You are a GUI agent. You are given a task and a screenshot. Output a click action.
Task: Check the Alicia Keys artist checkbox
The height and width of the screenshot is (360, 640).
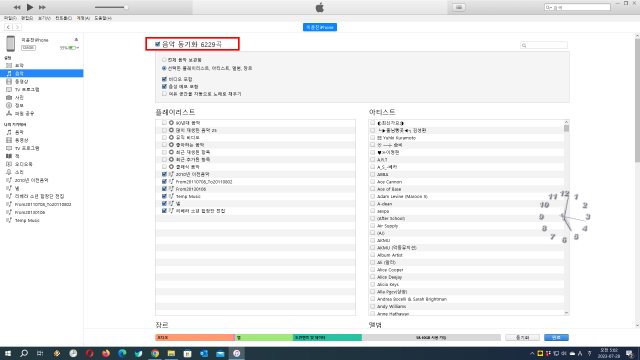pos(372,284)
